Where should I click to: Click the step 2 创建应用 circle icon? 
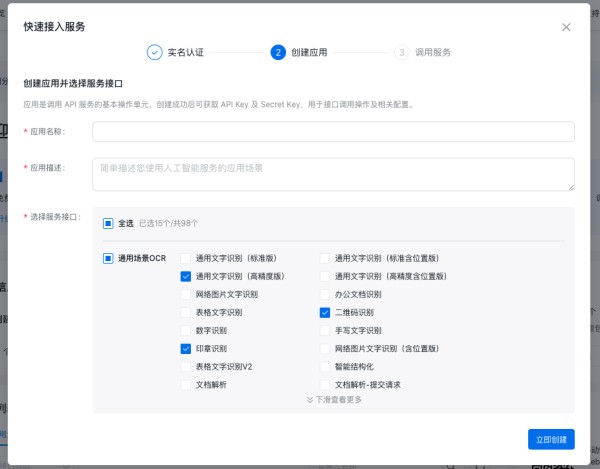click(277, 52)
